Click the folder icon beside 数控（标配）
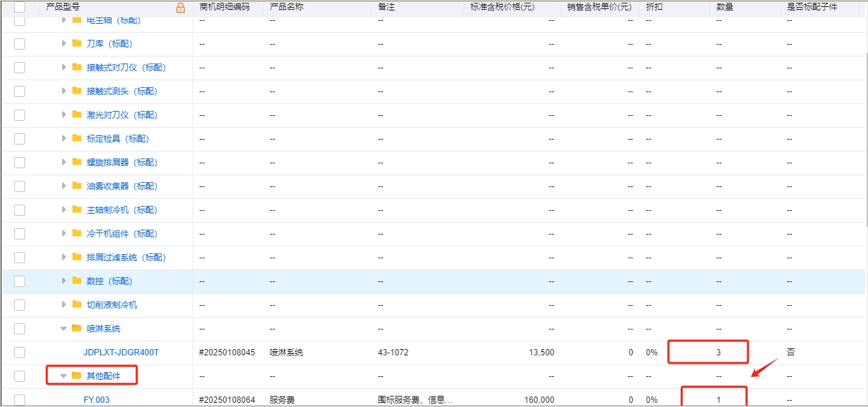The image size is (868, 407). [77, 281]
